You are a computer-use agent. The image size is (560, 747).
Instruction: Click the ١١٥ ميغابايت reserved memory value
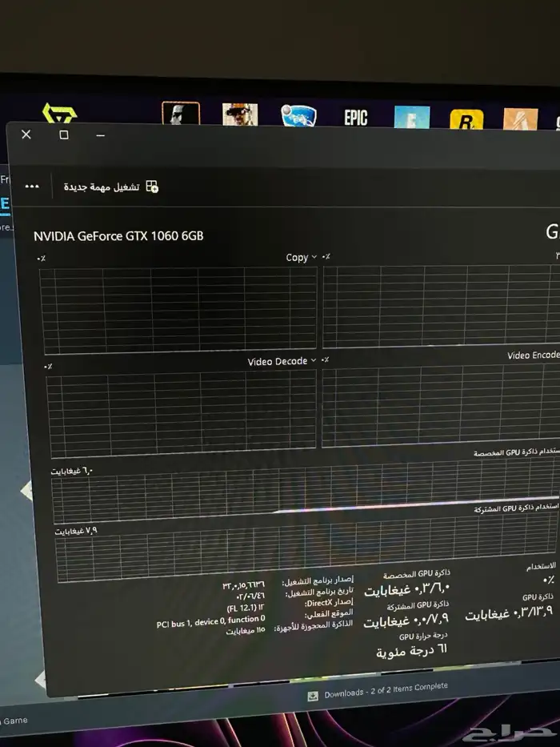tap(246, 630)
